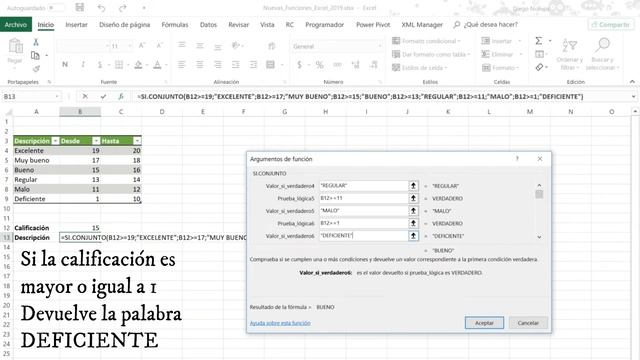Click the decrease decimals icon

[x=373, y=64]
